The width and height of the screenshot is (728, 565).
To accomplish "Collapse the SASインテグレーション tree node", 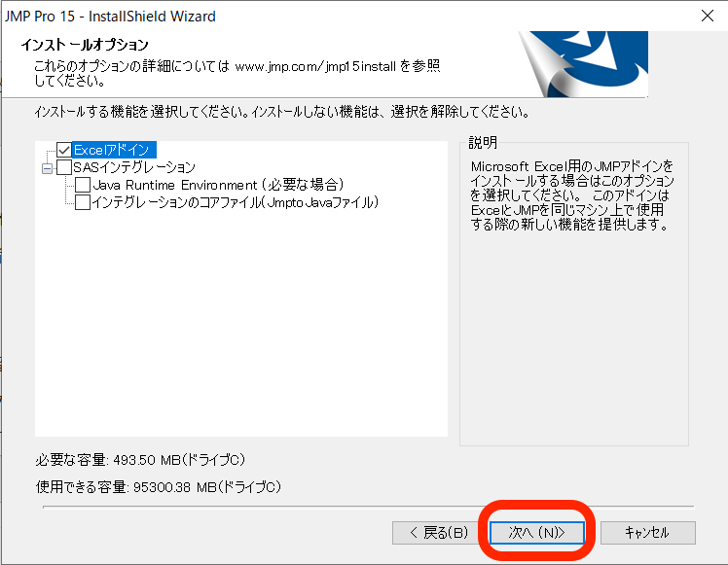I will 47,168.
